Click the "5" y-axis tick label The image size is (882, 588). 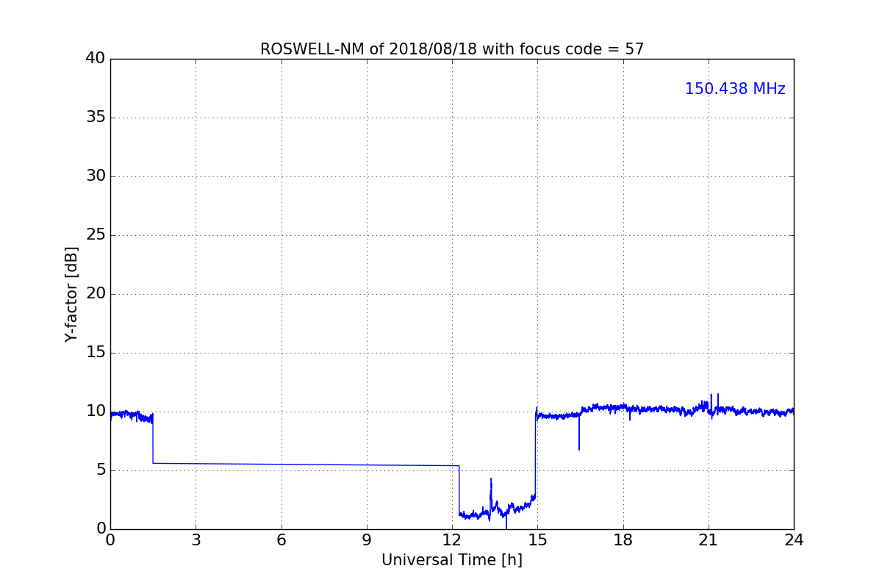point(101,470)
